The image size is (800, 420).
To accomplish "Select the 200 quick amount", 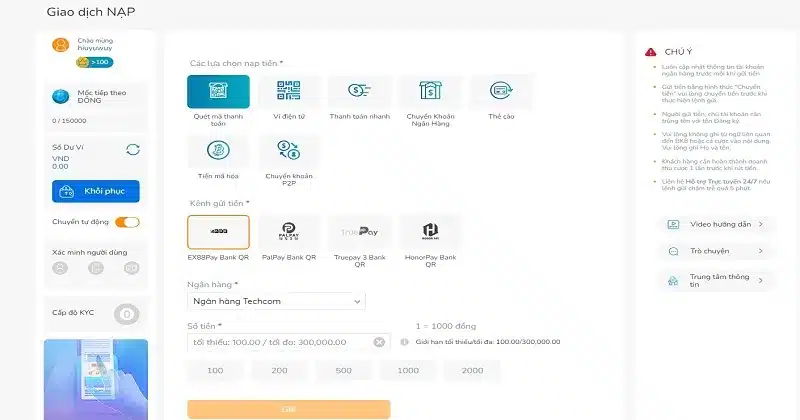I will click(x=280, y=370).
